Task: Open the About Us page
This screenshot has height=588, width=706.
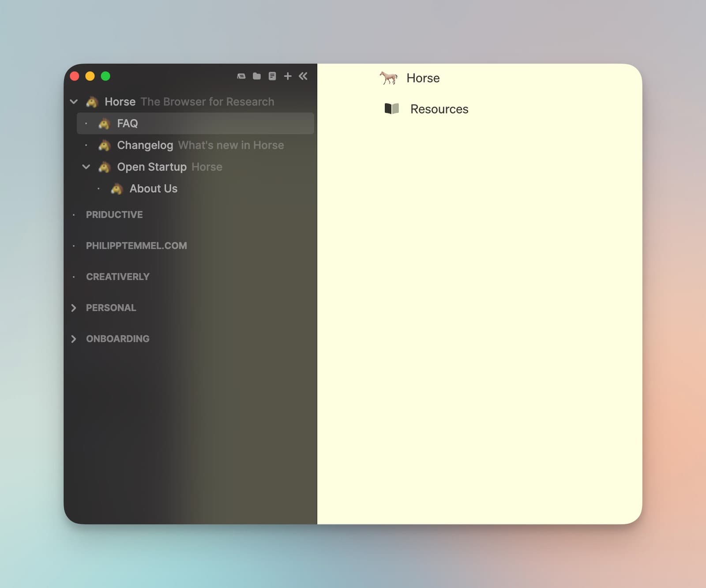Action: [x=153, y=189]
